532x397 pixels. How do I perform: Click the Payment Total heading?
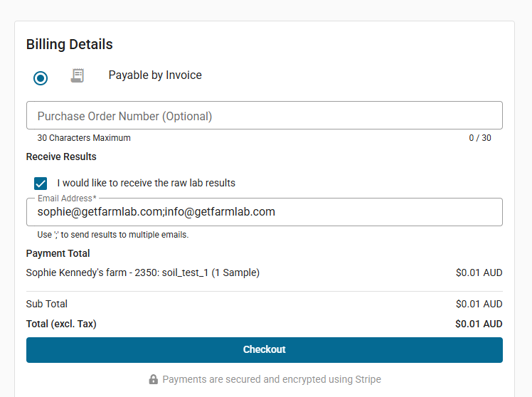[x=58, y=253]
